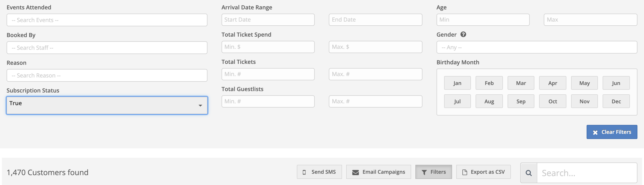Click the Email Campaigns button
Image resolution: width=644 pixels, height=185 pixels.
(x=378, y=172)
